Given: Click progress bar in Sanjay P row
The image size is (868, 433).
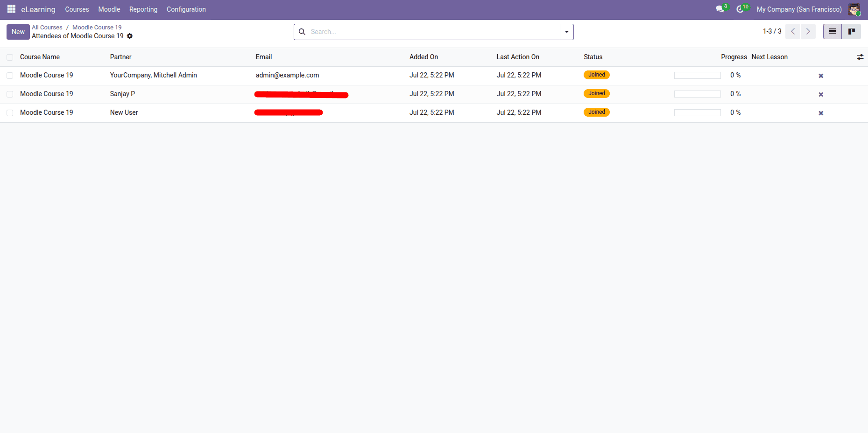Looking at the screenshot, I should [x=698, y=94].
